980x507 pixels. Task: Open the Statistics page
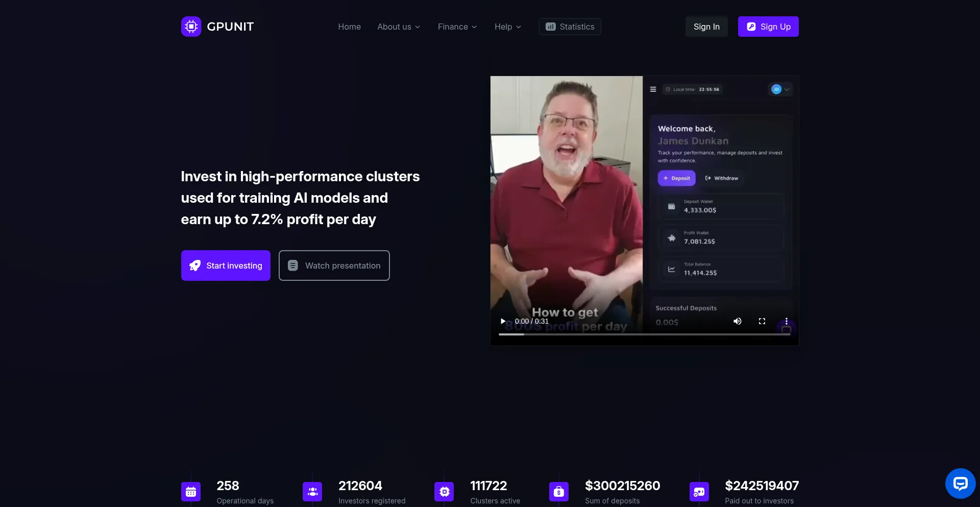pyautogui.click(x=570, y=27)
